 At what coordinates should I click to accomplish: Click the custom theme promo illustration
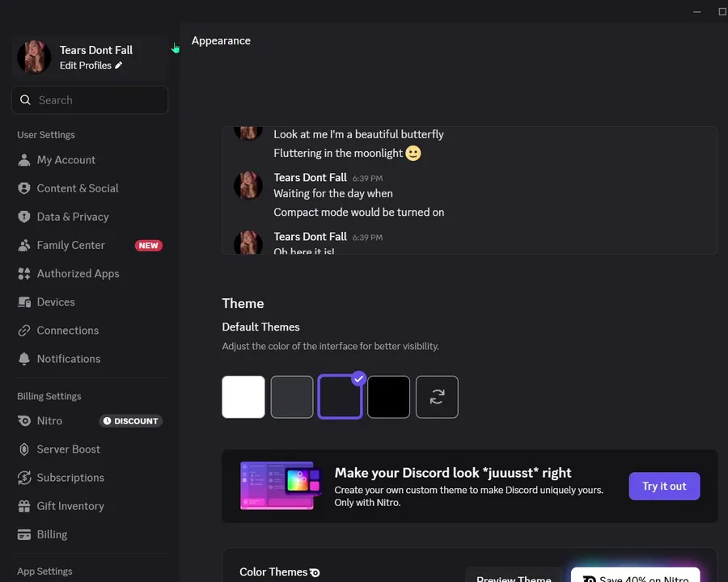pyautogui.click(x=281, y=486)
